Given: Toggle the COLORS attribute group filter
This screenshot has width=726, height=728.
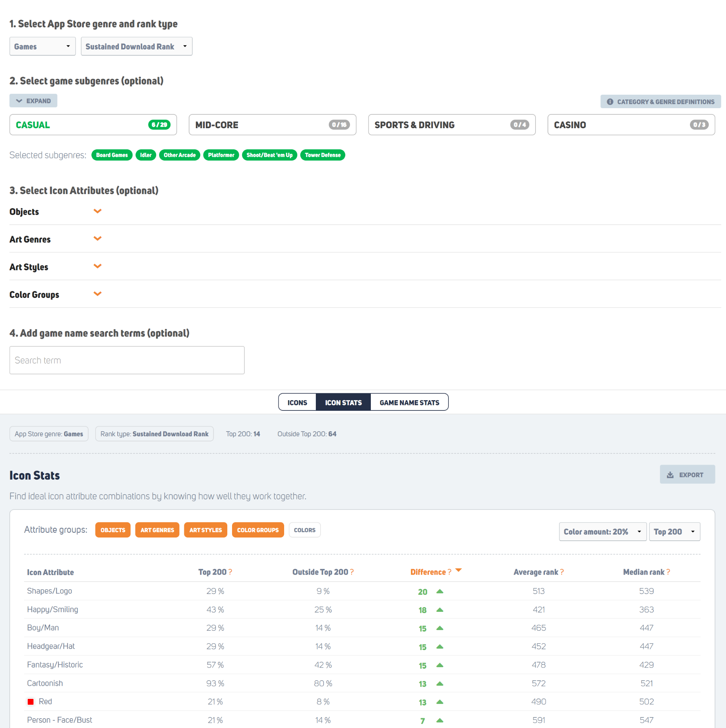Looking at the screenshot, I should click(x=305, y=530).
